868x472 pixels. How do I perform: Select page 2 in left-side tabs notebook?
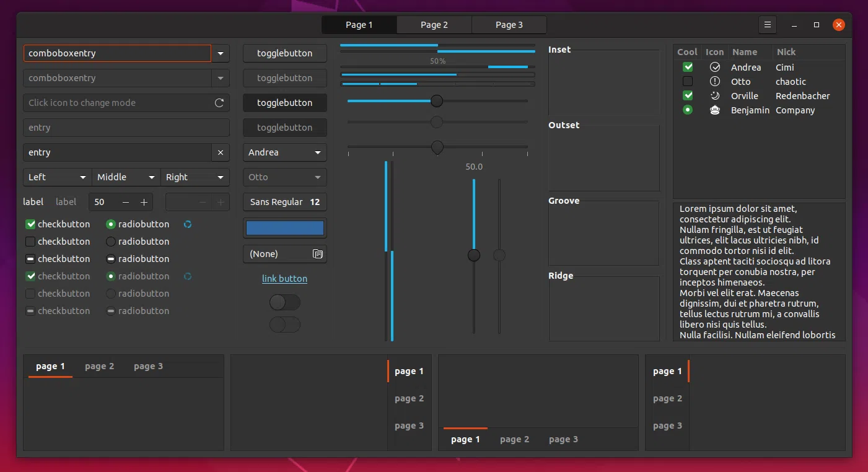click(668, 398)
